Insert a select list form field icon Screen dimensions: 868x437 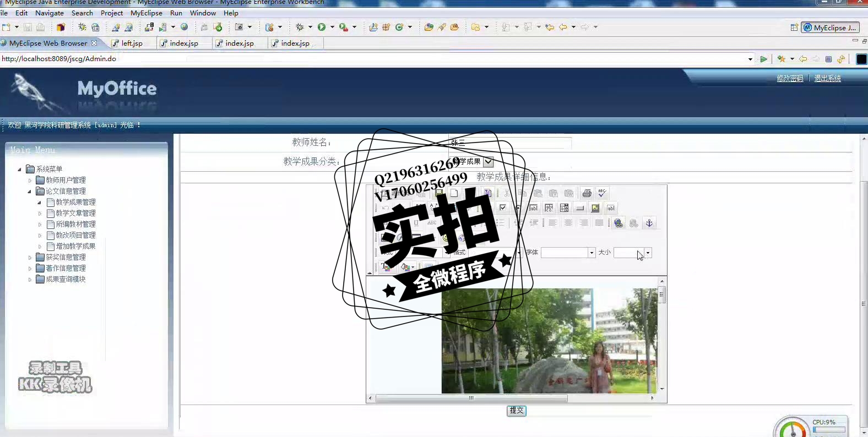[x=565, y=208]
